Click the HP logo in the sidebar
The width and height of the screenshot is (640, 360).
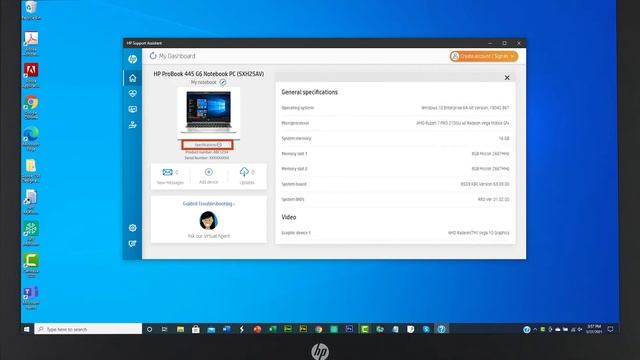[x=132, y=59]
